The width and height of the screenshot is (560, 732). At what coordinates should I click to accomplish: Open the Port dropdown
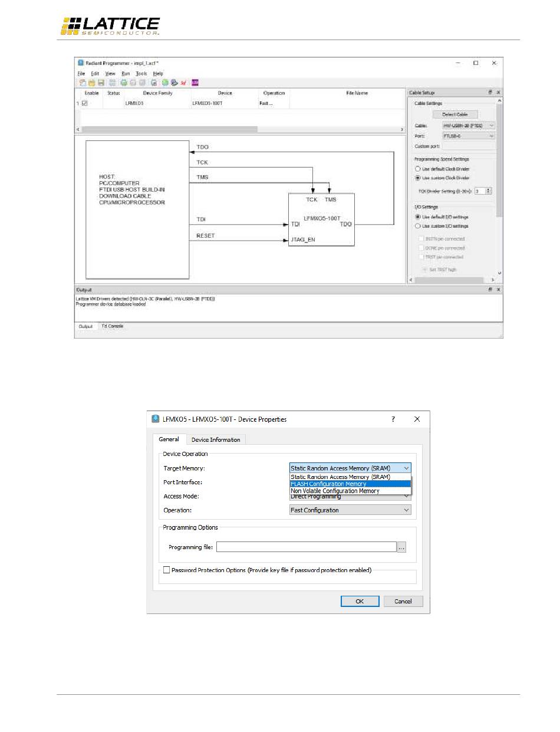tap(469, 136)
